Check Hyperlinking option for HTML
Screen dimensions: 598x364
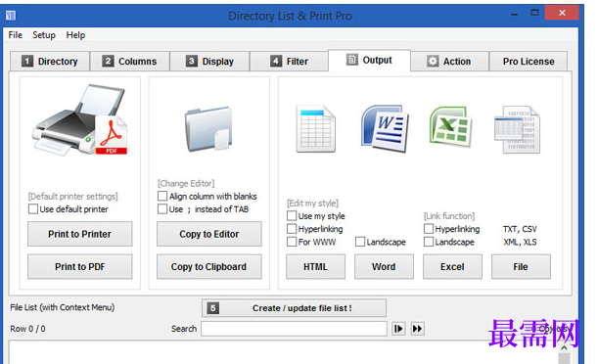pos(292,229)
